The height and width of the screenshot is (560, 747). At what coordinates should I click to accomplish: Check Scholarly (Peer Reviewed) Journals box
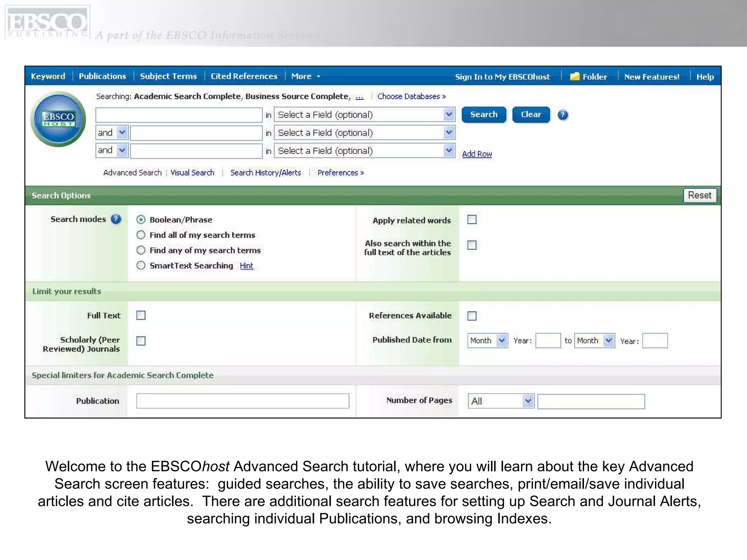[141, 341]
